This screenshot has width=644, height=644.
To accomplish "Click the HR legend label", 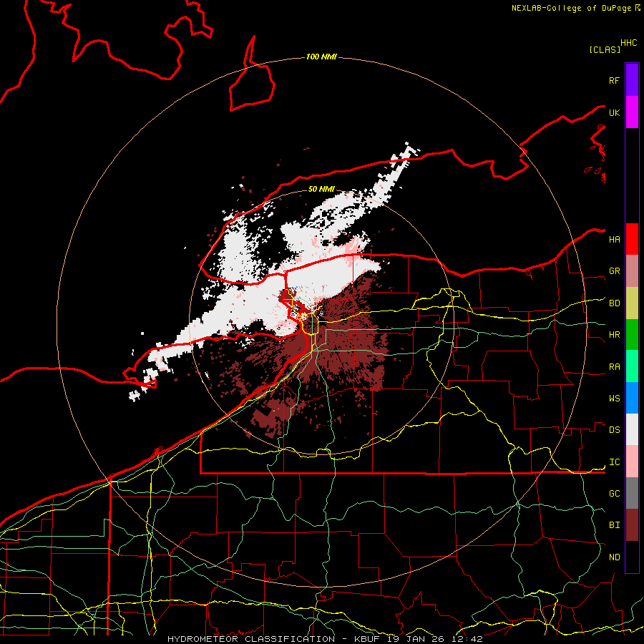I will 615,335.
